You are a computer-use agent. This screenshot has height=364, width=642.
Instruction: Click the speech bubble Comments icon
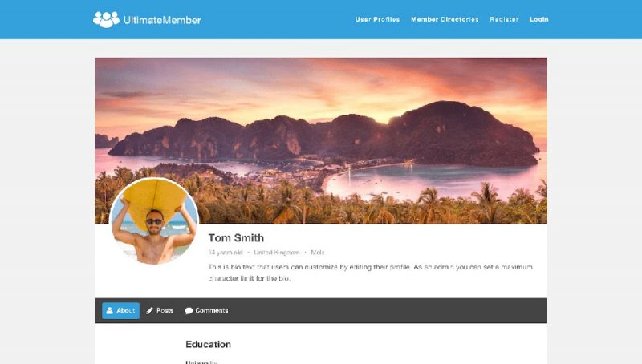click(x=189, y=311)
